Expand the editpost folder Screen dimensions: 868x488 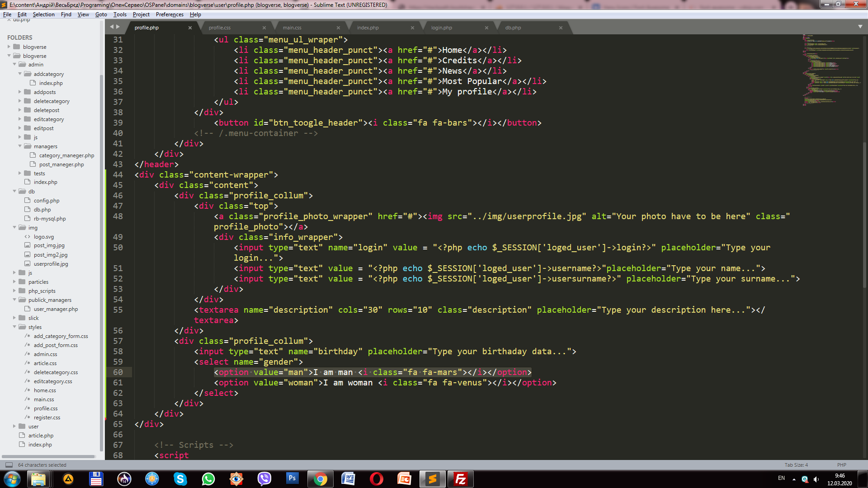pos(20,128)
